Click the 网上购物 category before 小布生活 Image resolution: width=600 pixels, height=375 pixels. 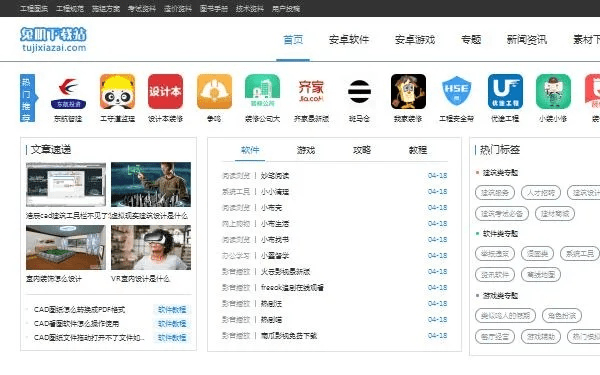236,224
